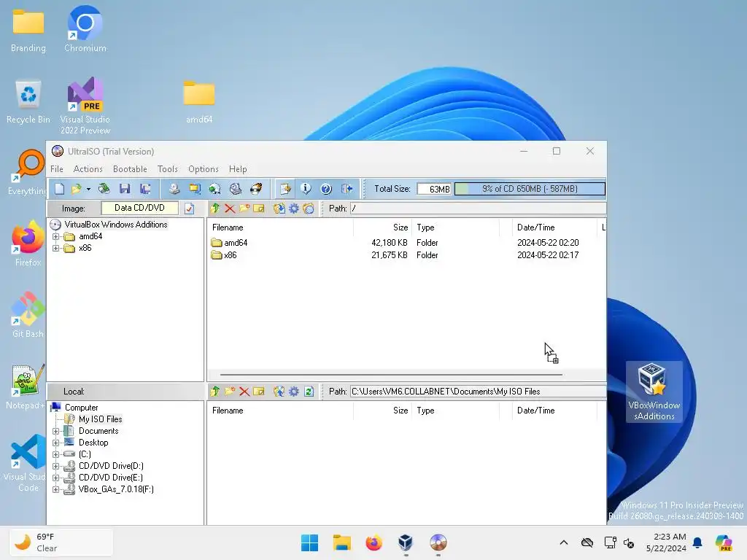Expand the (C:) drive node
The image size is (747, 560).
tap(55, 454)
